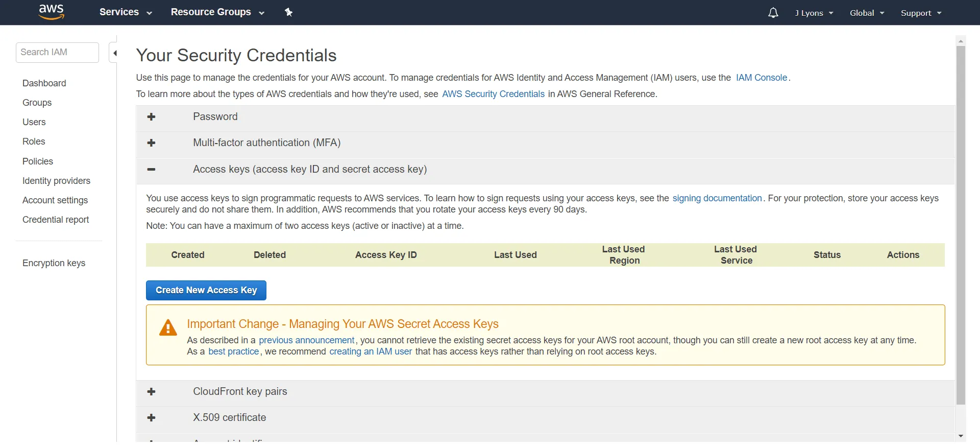Click the Status column header
The height and width of the screenshot is (447, 980).
pyautogui.click(x=827, y=255)
